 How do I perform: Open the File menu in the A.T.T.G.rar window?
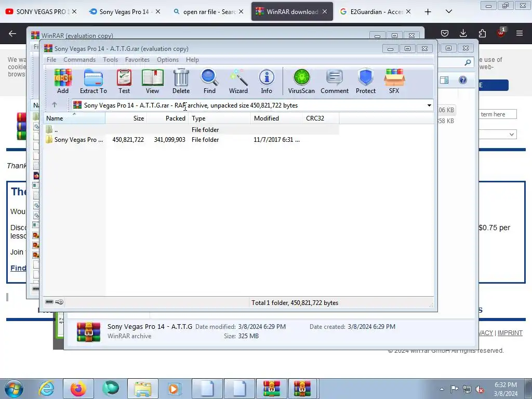(x=51, y=59)
